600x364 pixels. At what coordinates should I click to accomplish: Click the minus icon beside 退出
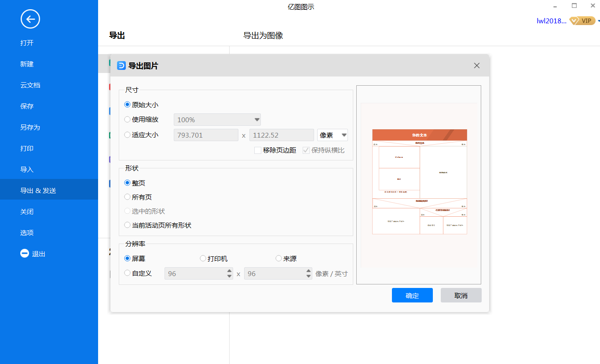click(25, 254)
